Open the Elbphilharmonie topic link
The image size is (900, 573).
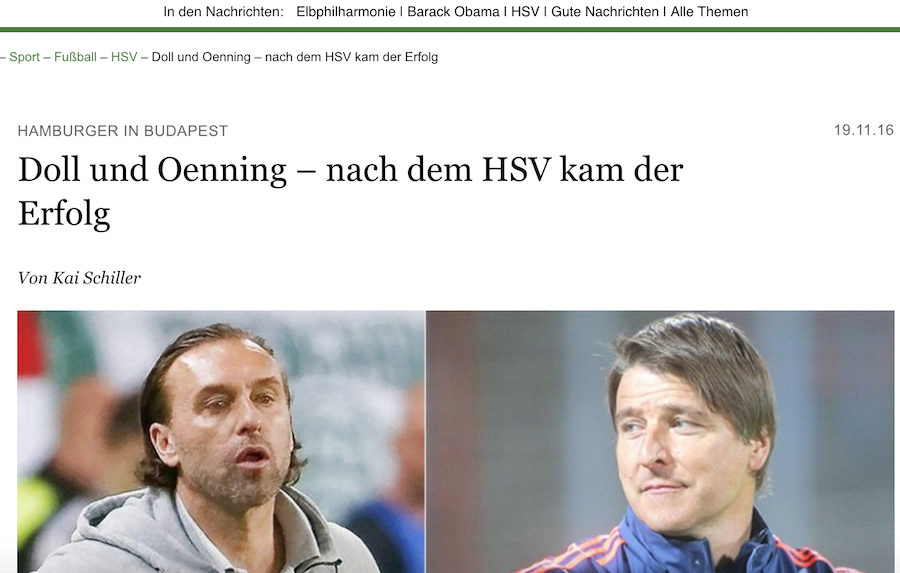[x=346, y=12]
